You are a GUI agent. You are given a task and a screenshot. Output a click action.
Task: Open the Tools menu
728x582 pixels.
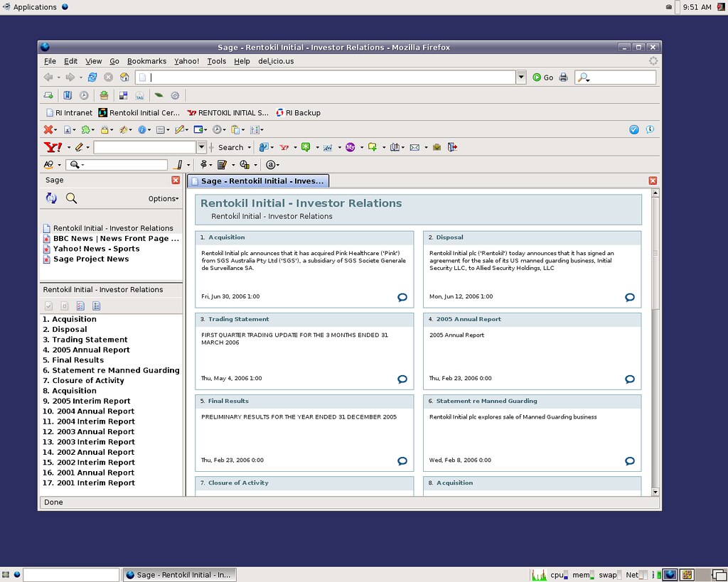click(216, 61)
